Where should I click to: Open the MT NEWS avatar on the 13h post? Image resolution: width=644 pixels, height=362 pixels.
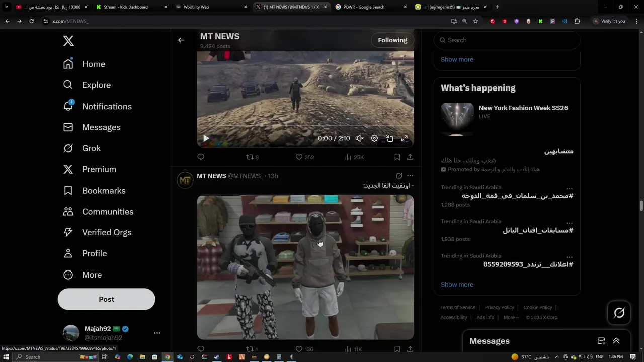point(185,180)
